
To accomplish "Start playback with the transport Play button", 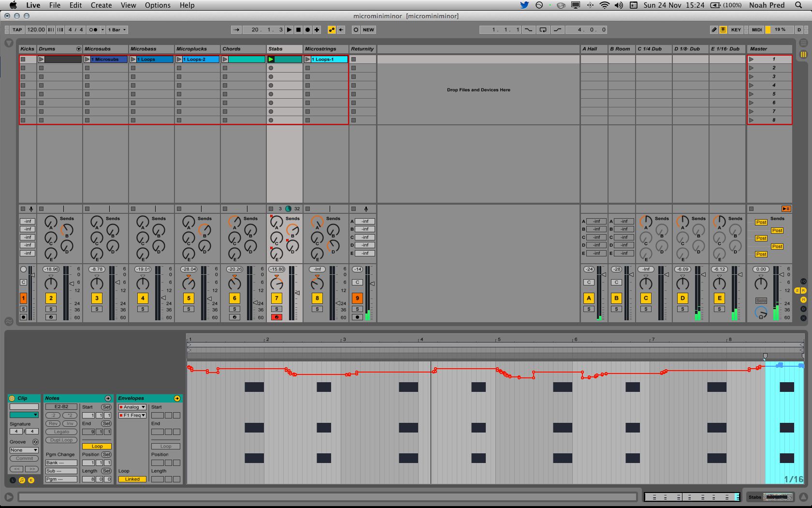I will click(289, 30).
